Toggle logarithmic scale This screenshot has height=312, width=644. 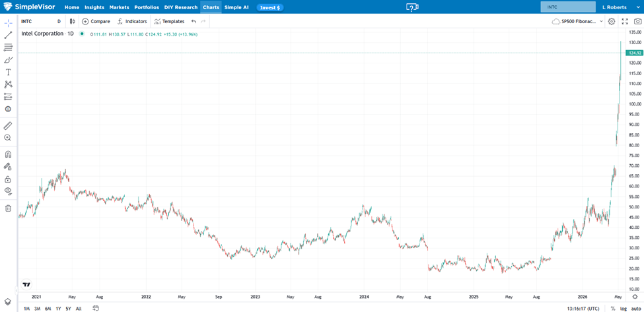[x=624, y=308]
